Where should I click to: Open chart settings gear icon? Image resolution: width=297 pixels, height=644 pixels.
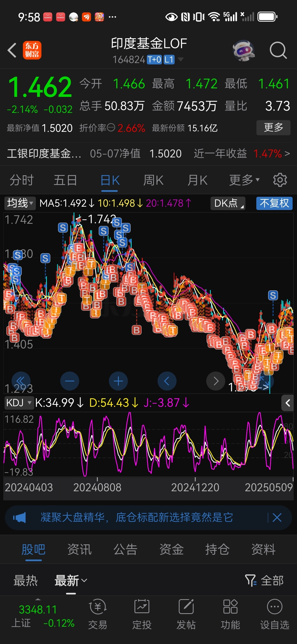[x=280, y=180]
